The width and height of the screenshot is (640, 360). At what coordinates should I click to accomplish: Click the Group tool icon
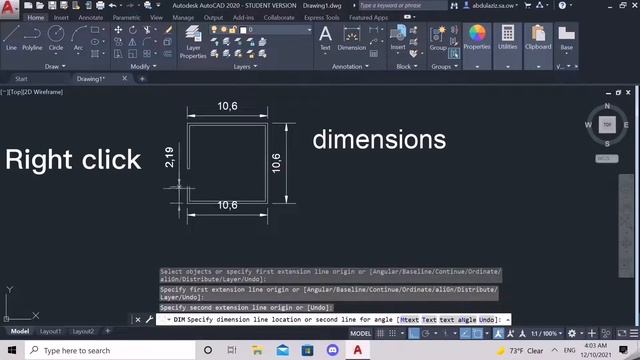(x=438, y=38)
